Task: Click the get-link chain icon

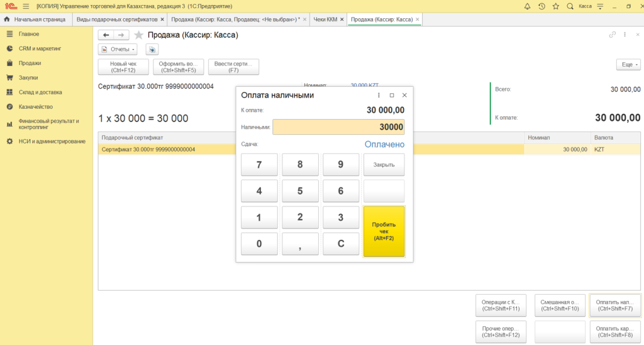Action: click(x=613, y=35)
